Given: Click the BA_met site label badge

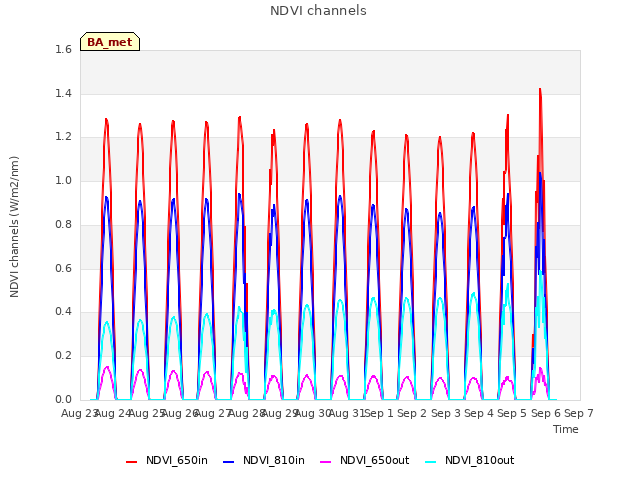Looking at the screenshot, I should (110, 42).
